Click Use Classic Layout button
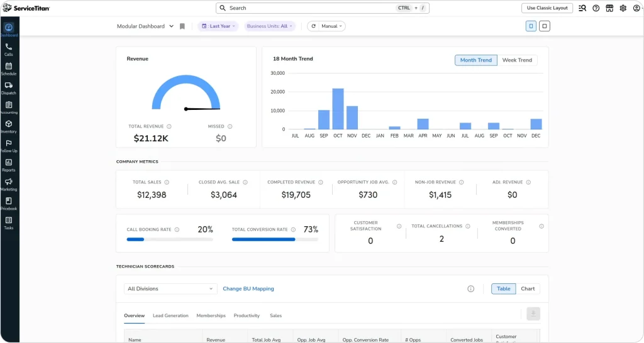Screen dimensions: 644x343 pyautogui.click(x=547, y=8)
